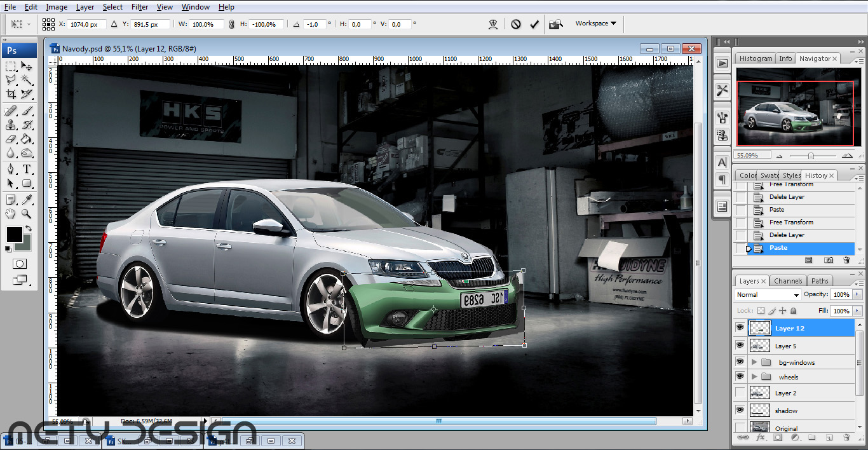Create a new layer in Layers panel
Viewport: 868px width, 450px height.
829,437
